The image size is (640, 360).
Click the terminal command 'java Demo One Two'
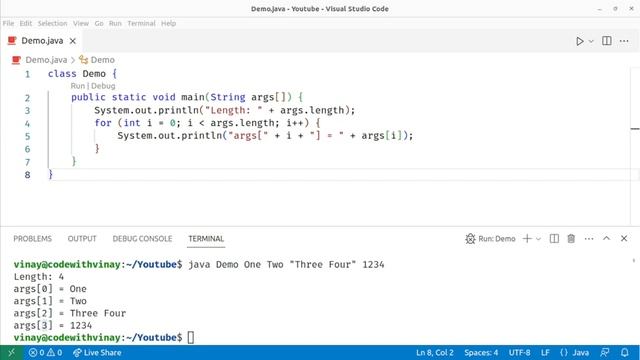(x=236, y=264)
